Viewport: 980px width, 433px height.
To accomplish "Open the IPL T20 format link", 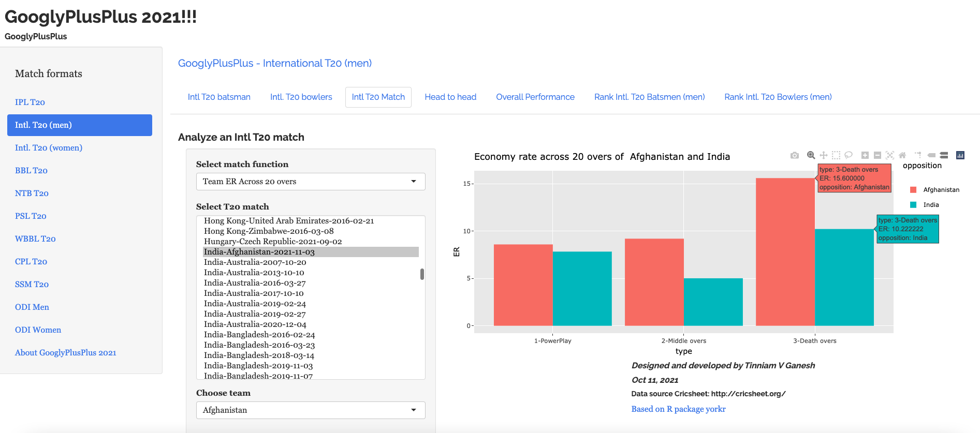I will [x=30, y=102].
